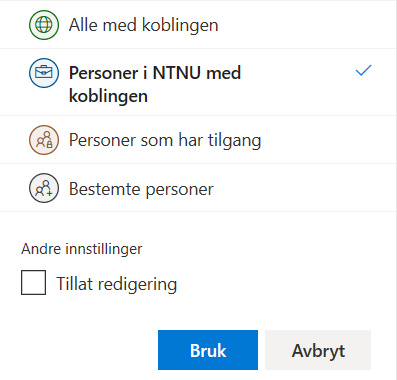The width and height of the screenshot is (397, 380).
Task: Click the 'Andre innstillinger' heading
Action: point(82,249)
